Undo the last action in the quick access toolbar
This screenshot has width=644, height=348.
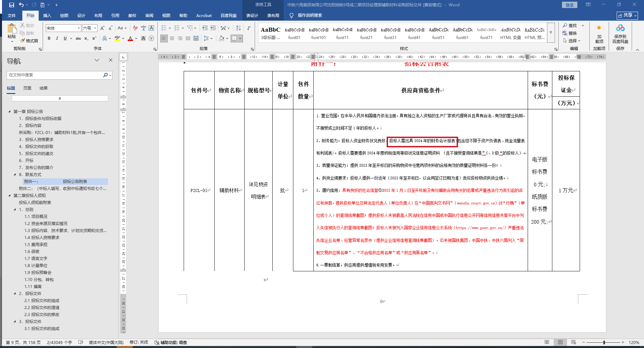coord(21,5)
